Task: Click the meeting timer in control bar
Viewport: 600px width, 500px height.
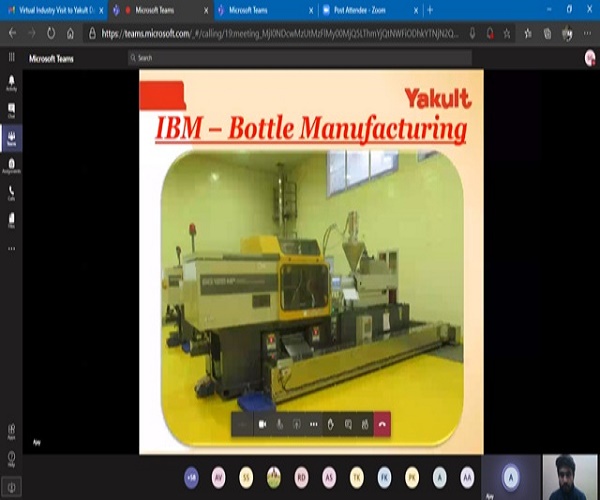Action: [242, 424]
